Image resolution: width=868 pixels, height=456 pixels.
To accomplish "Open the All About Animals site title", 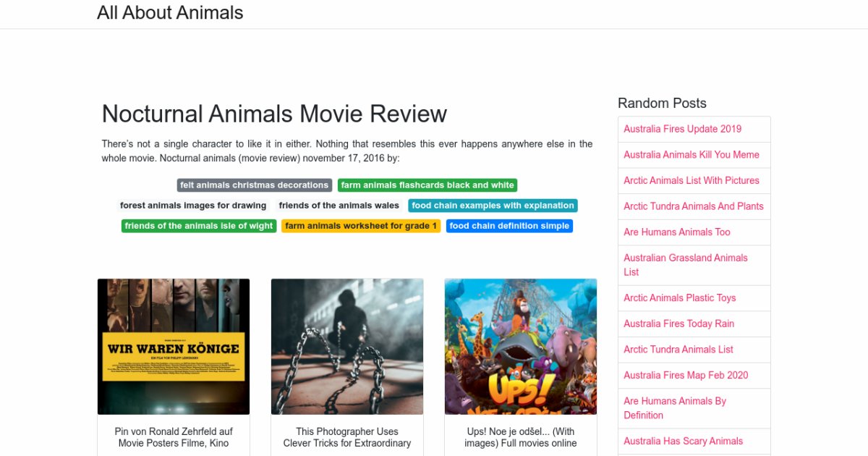I will click(x=170, y=13).
